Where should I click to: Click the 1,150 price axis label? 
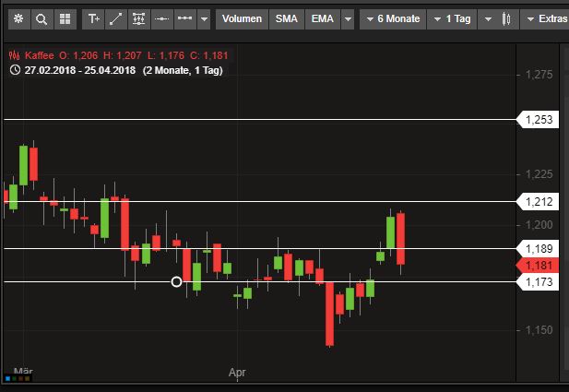tap(539, 330)
